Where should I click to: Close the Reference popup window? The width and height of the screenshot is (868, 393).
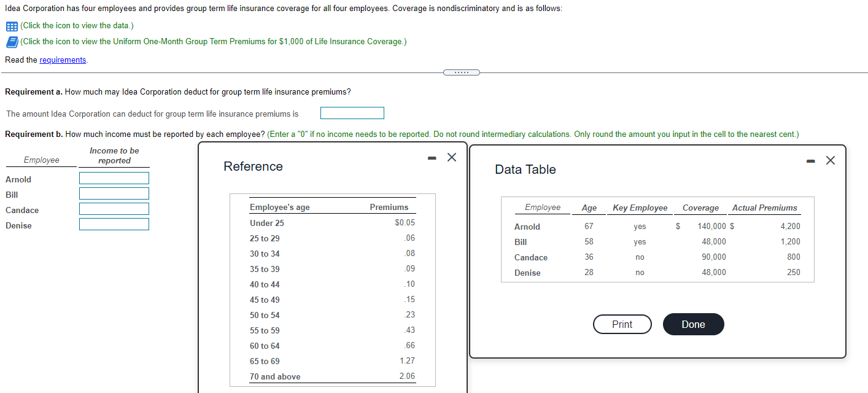click(452, 157)
